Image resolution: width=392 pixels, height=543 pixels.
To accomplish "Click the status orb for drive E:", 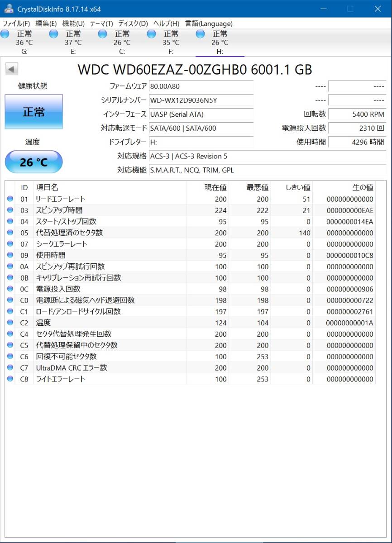I will click(x=54, y=34).
